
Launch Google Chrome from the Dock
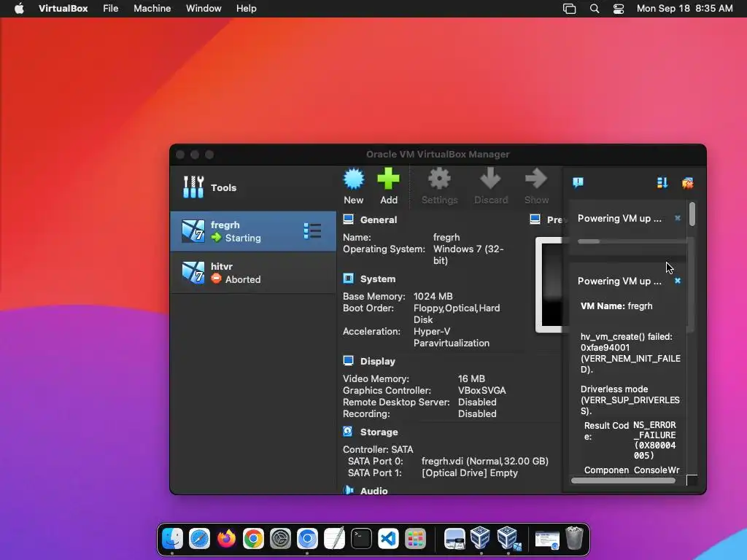tap(253, 539)
